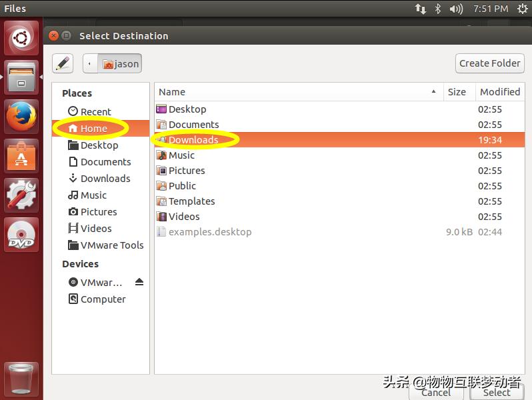Sort file list by Name column

pyautogui.click(x=299, y=92)
